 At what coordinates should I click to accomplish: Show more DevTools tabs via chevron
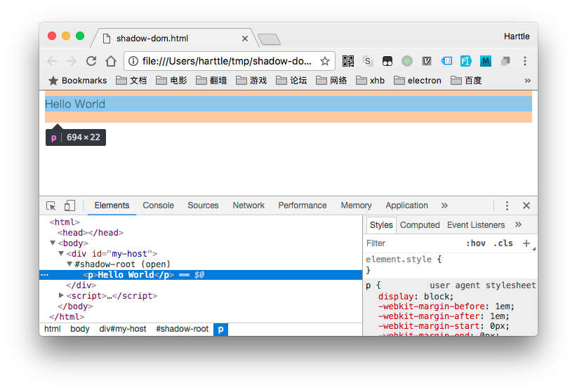(x=444, y=205)
